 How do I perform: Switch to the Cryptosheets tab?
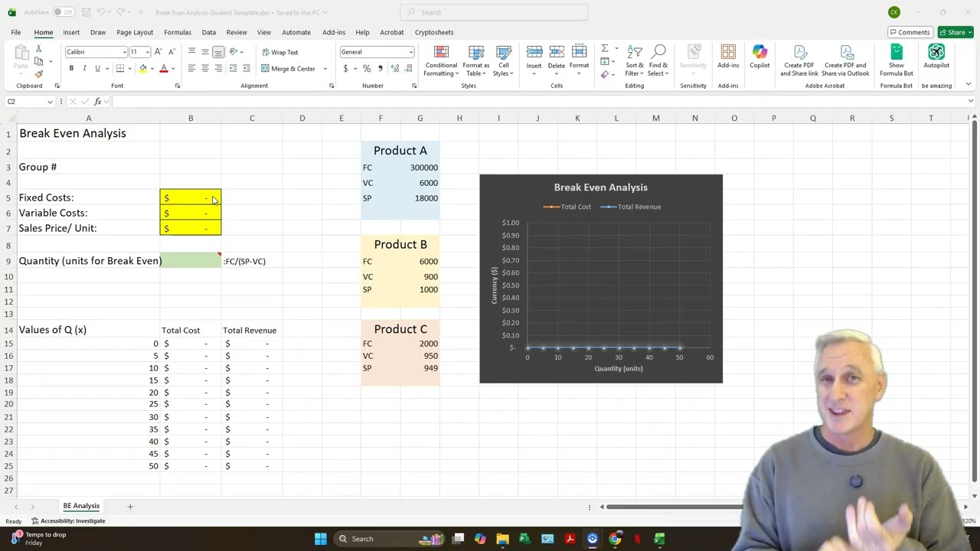(434, 32)
